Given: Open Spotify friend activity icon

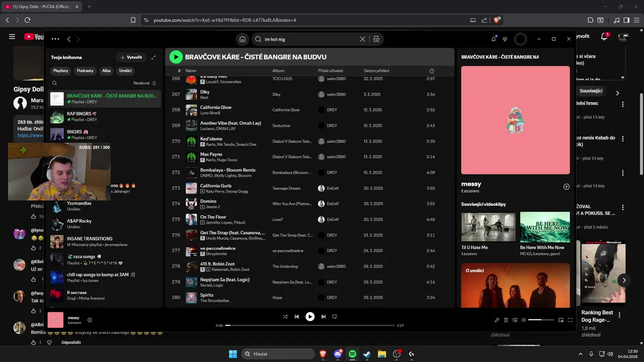Looking at the screenshot, I should click(505, 39).
